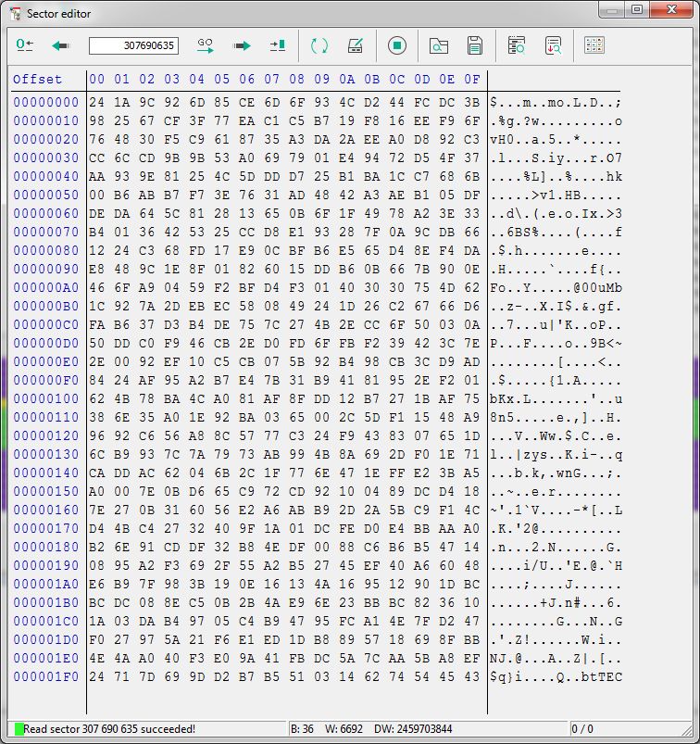The image size is (700, 744).
Task: Click the find-next search icon
Action: click(x=553, y=45)
